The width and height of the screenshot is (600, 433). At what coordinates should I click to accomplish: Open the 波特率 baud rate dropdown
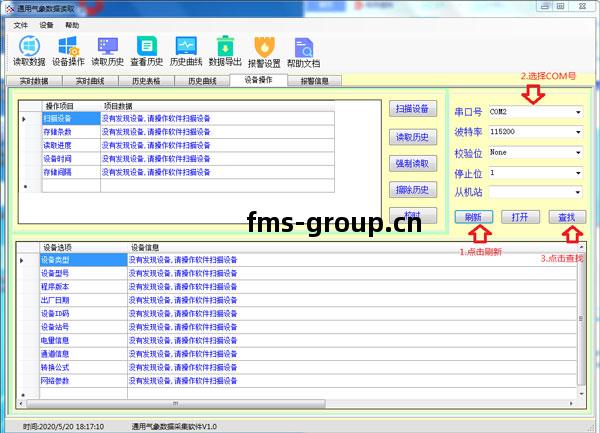[578, 132]
